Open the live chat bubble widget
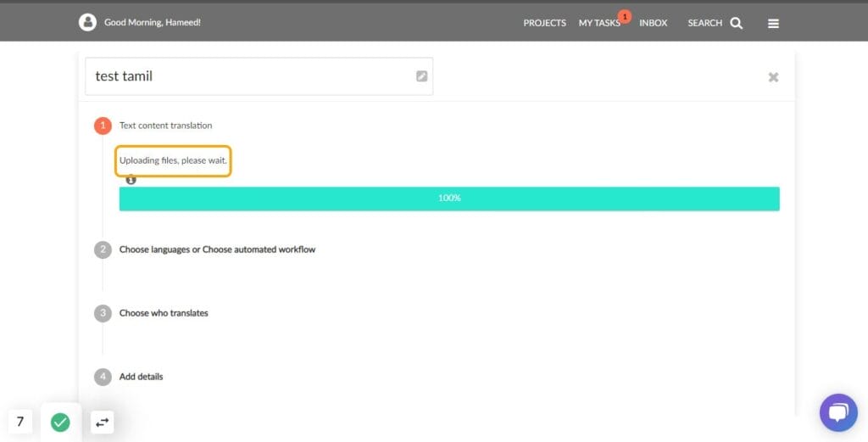Viewport: 868px width, 442px height. click(x=837, y=413)
